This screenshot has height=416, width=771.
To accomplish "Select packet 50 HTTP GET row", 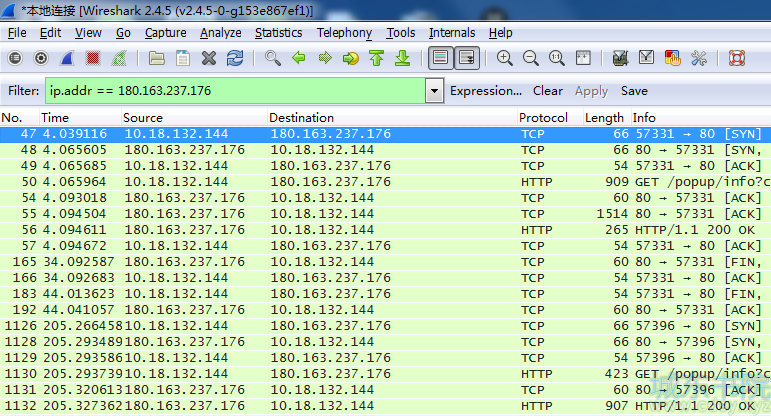I will 386,182.
